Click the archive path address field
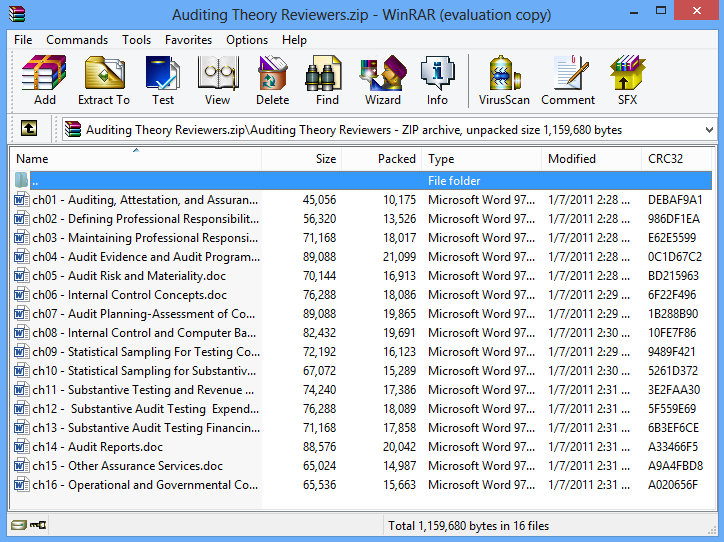The height and width of the screenshot is (542, 724). 388,130
